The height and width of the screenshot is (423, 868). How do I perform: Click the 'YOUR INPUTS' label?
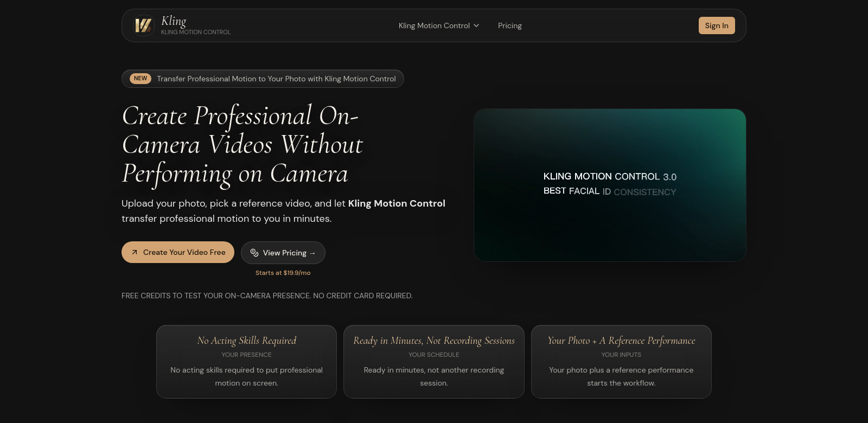pyautogui.click(x=621, y=355)
